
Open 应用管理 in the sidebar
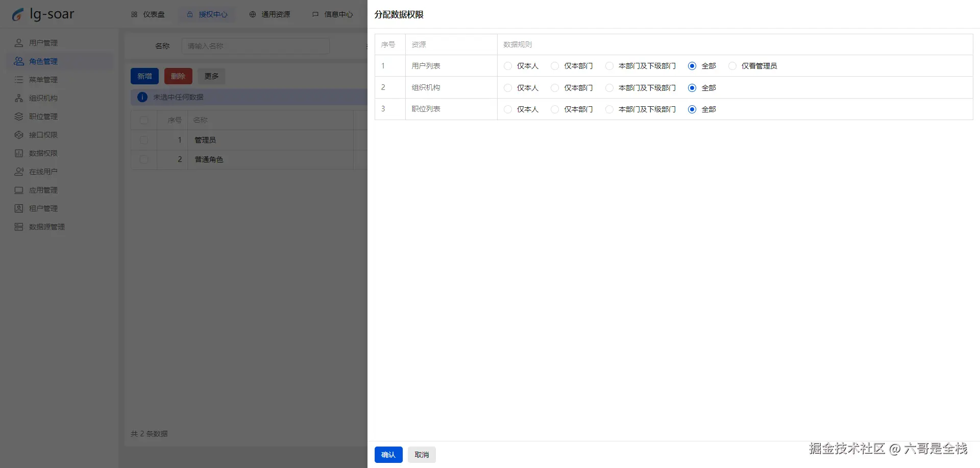pyautogui.click(x=60, y=190)
